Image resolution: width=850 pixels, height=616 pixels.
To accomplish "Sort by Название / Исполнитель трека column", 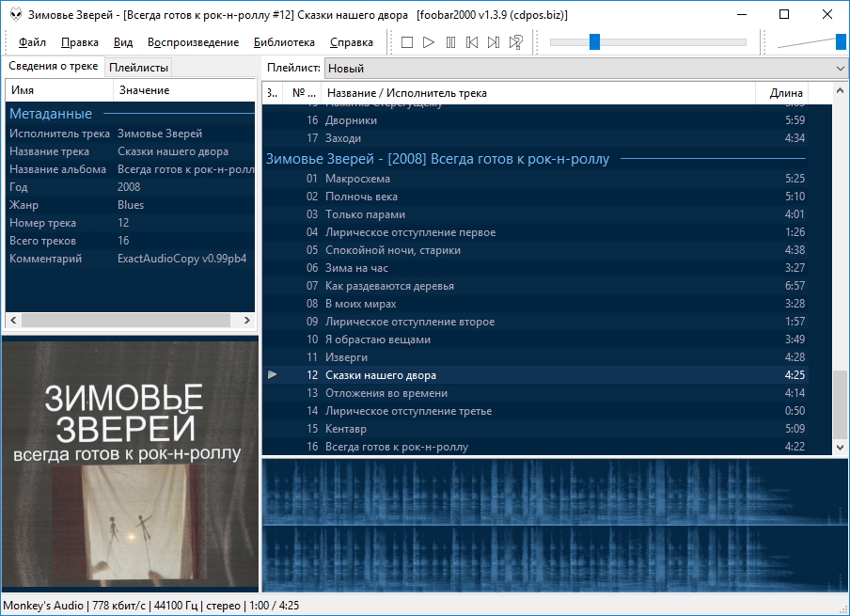I will click(x=538, y=93).
